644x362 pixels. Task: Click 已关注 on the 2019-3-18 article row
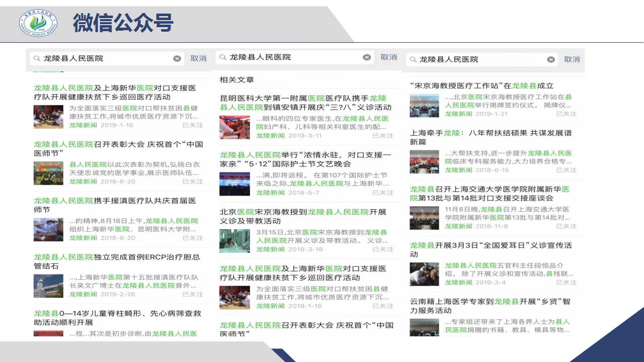click(x=383, y=249)
